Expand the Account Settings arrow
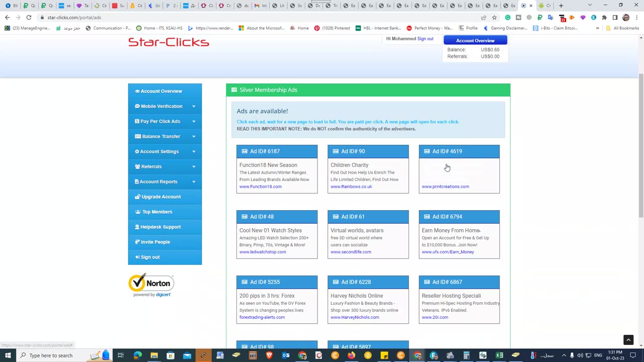The image size is (644, 362). (x=194, y=151)
